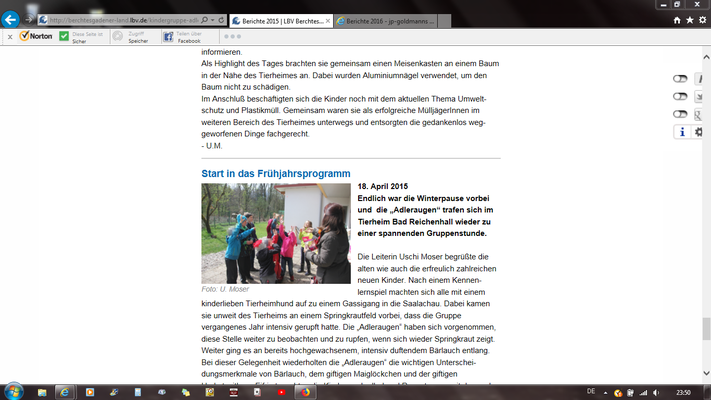The image size is (711, 400).
Task: Click the Facebook share button on the right edge
Action: [699, 79]
